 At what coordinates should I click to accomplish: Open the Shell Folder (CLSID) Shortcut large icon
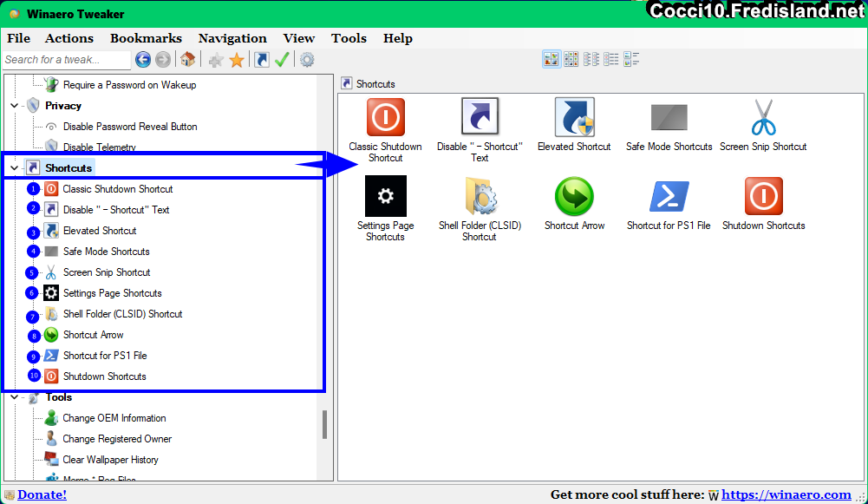click(x=480, y=196)
